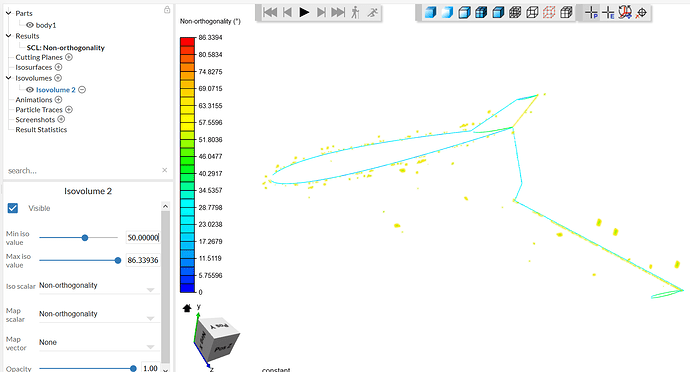This screenshot has height=372, width=690.
Task: Collapse the Parts tree node
Action: (x=8, y=13)
